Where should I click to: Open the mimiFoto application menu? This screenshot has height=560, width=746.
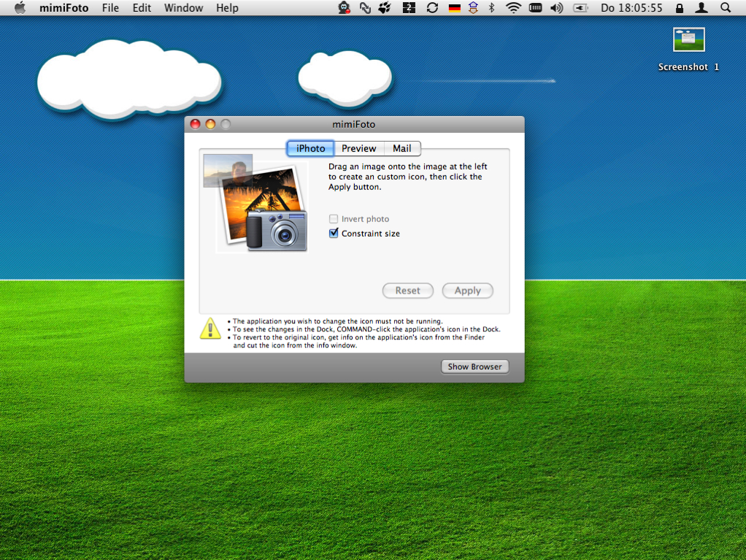coord(64,7)
